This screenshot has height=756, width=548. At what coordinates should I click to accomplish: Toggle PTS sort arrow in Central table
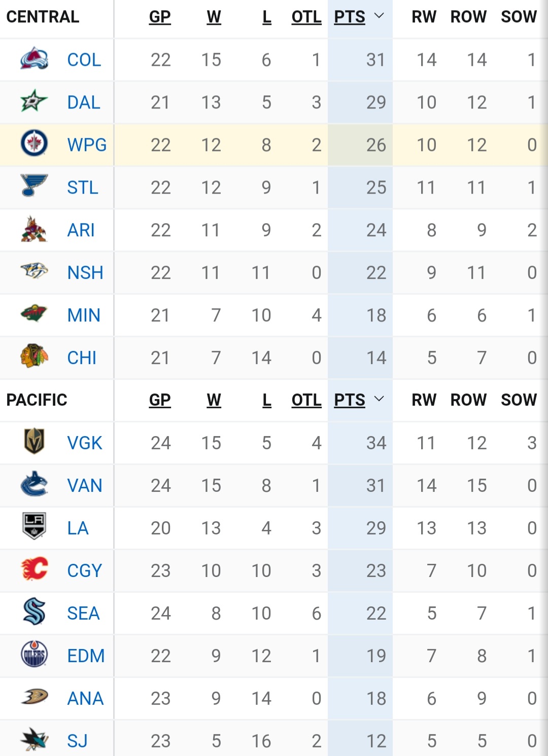[379, 16]
